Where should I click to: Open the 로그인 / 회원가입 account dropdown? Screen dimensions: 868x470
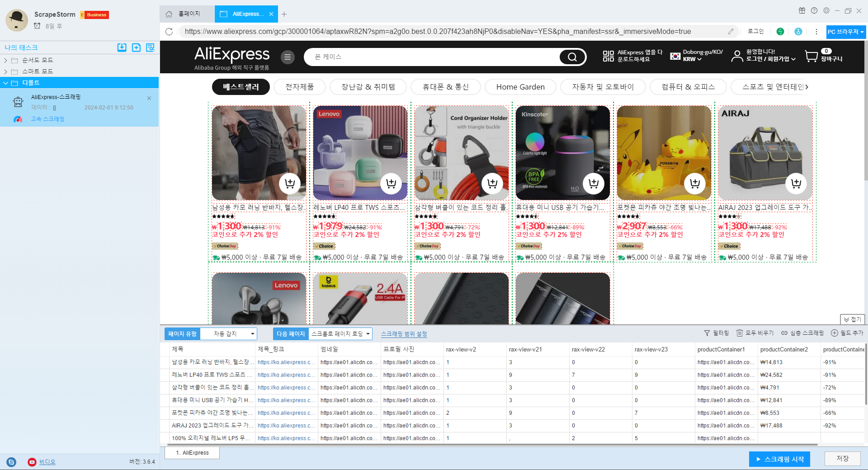(x=771, y=59)
